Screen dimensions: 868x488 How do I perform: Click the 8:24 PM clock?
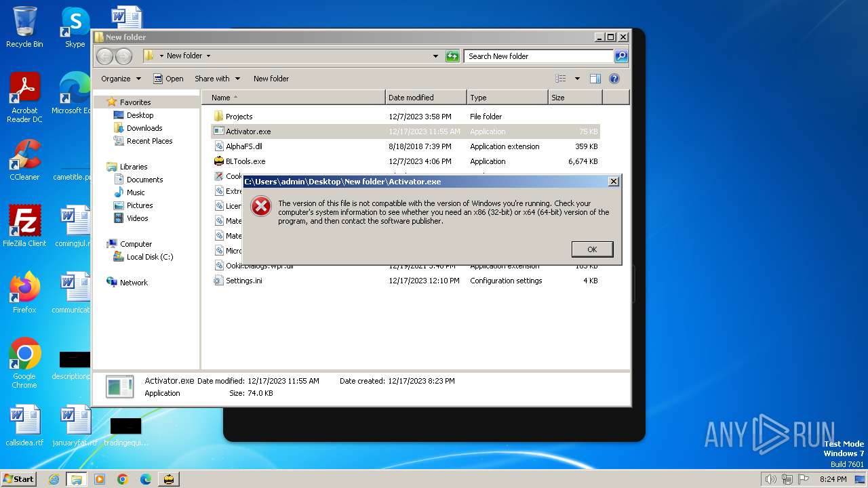[x=833, y=479]
